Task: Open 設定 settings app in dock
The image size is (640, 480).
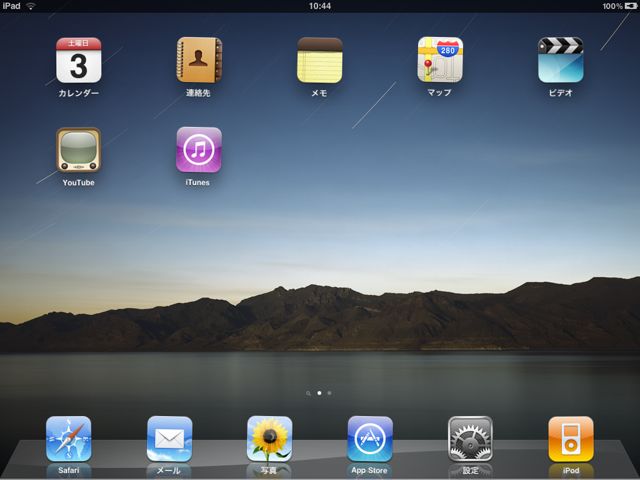Action: coord(470,439)
